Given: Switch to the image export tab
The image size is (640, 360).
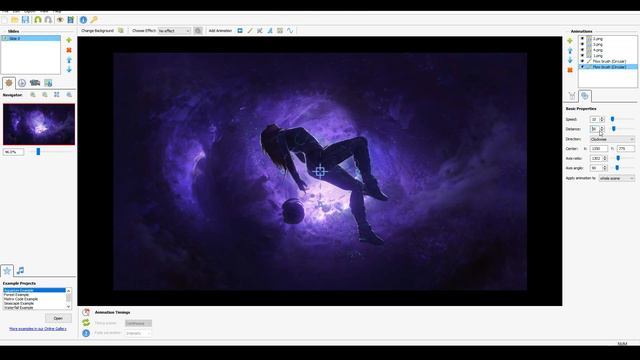Looking at the screenshot, I should (48, 83).
